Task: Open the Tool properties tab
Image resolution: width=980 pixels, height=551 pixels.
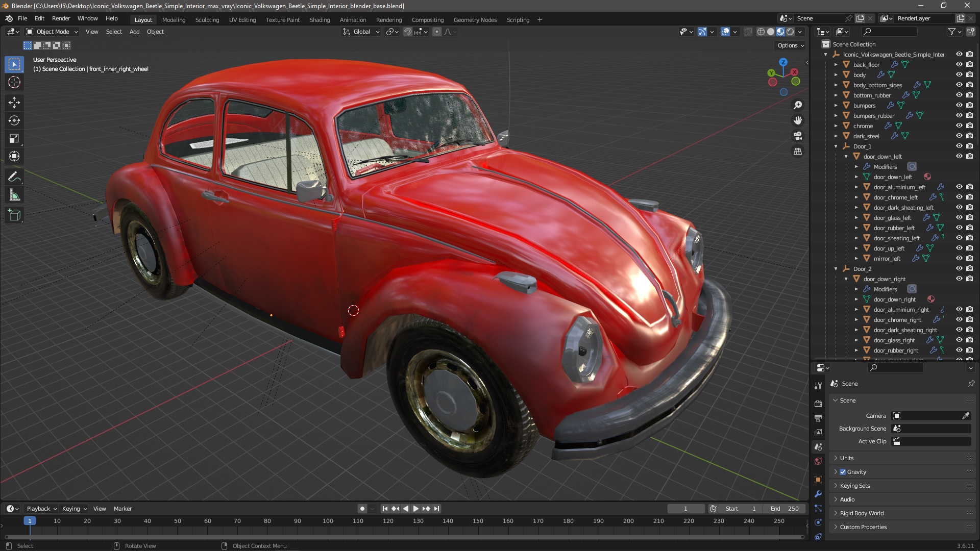Action: [x=818, y=386]
